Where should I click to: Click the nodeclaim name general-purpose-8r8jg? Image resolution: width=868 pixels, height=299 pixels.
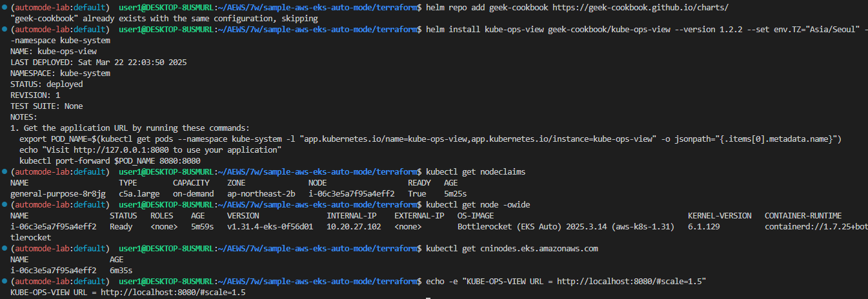tap(58, 194)
